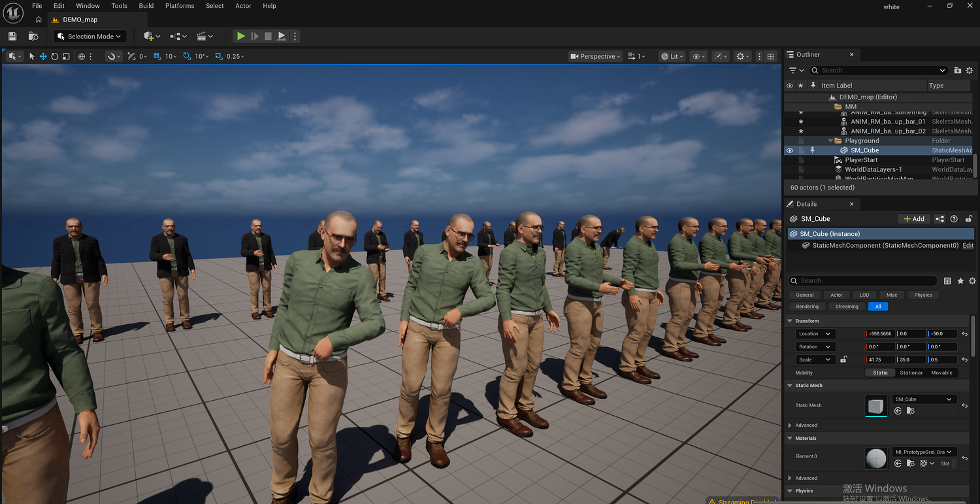Open the Edit menu
980x504 pixels.
click(59, 6)
